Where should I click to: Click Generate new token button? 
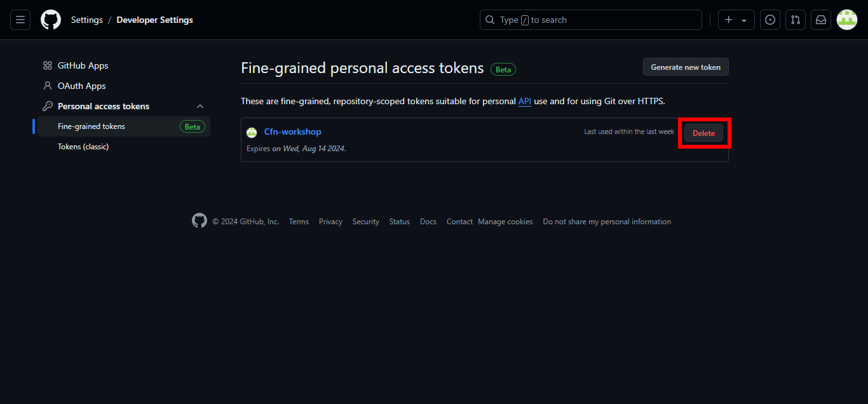(686, 67)
